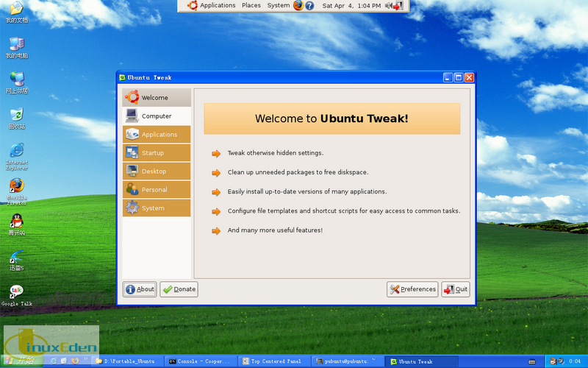
Task: Click the Ubuntu logo icon beside Welcome
Action: click(x=132, y=97)
